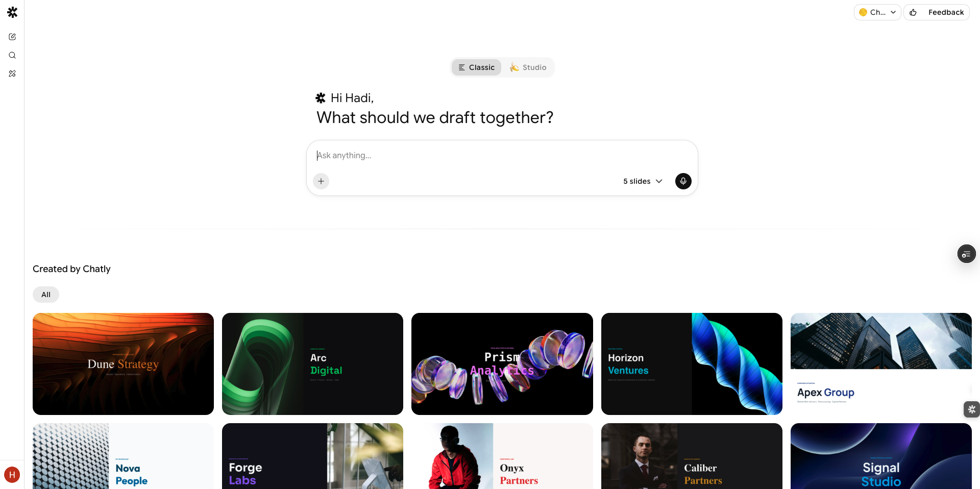The height and width of the screenshot is (489, 980).
Task: Switch to Studio mode
Action: [x=528, y=67]
